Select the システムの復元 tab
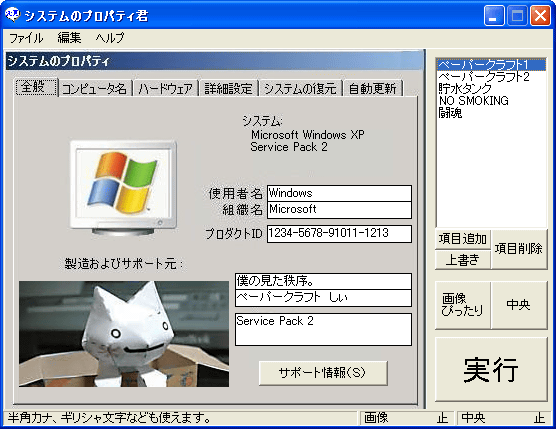 click(300, 88)
